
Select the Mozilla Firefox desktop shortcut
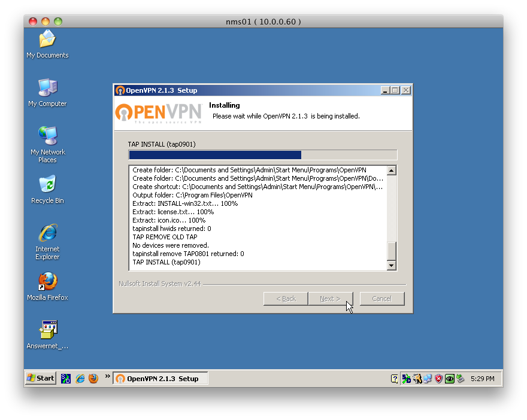47,287
